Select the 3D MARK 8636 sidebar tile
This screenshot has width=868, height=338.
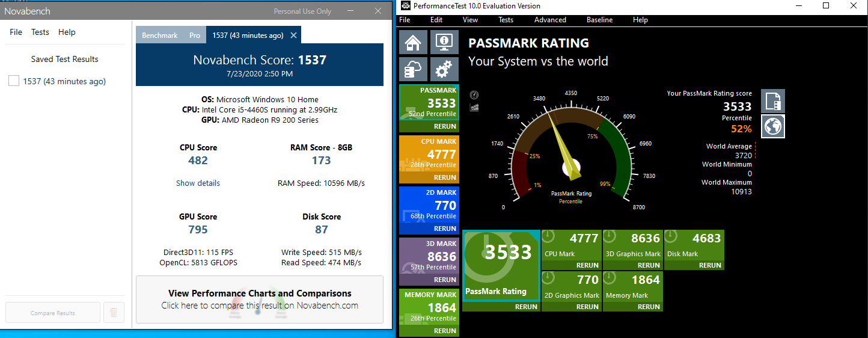[x=429, y=256]
